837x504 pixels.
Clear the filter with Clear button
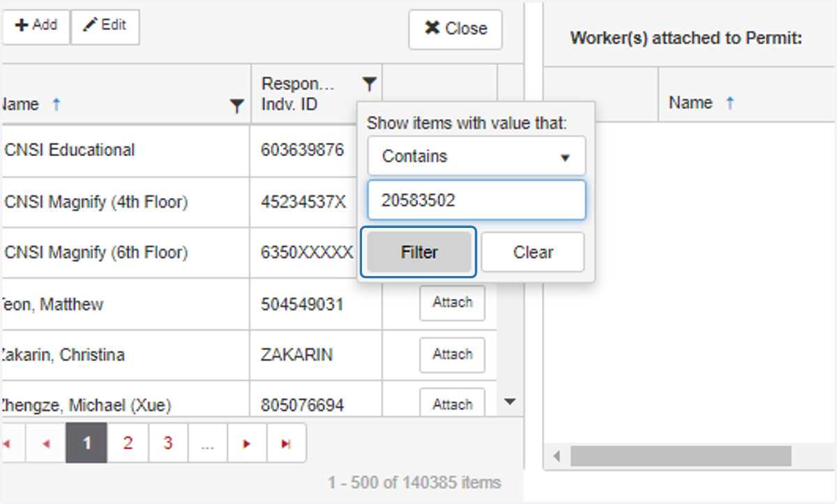533,252
